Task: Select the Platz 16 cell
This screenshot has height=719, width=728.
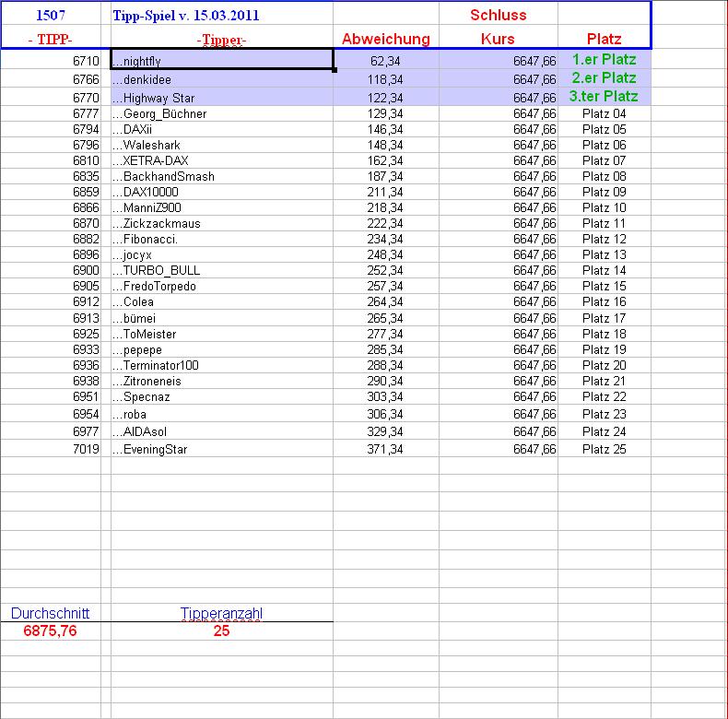Action: coord(604,302)
